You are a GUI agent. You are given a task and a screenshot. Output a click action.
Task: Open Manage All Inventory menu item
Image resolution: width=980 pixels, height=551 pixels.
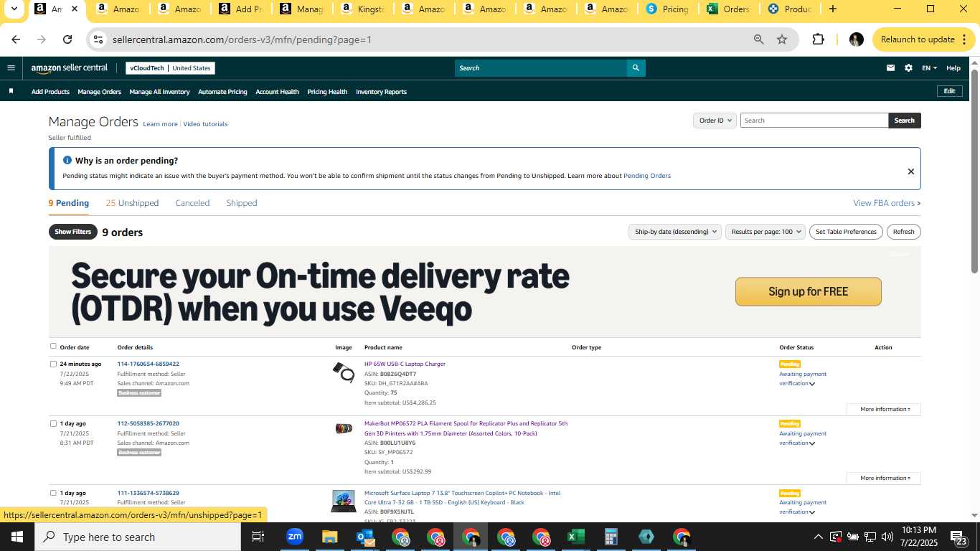(x=159, y=92)
